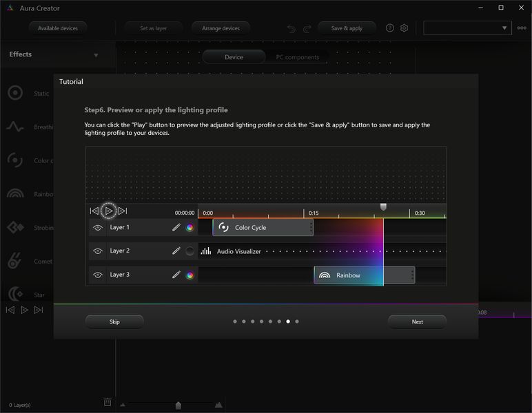Toggle Layer 3 visibility eye

click(x=98, y=275)
